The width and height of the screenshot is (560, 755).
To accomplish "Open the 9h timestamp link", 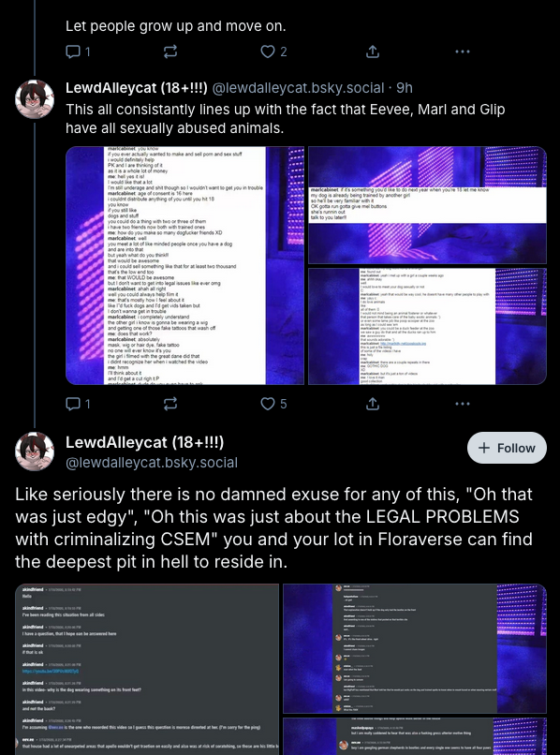I will click(x=405, y=88).
